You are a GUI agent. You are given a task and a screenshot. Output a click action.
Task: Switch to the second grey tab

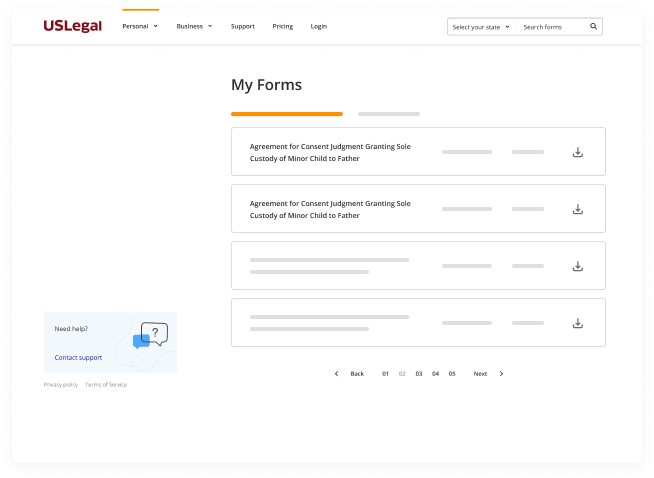[389, 114]
